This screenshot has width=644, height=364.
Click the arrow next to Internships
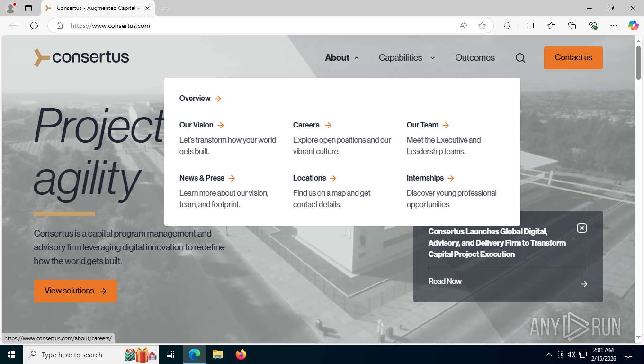[451, 178]
